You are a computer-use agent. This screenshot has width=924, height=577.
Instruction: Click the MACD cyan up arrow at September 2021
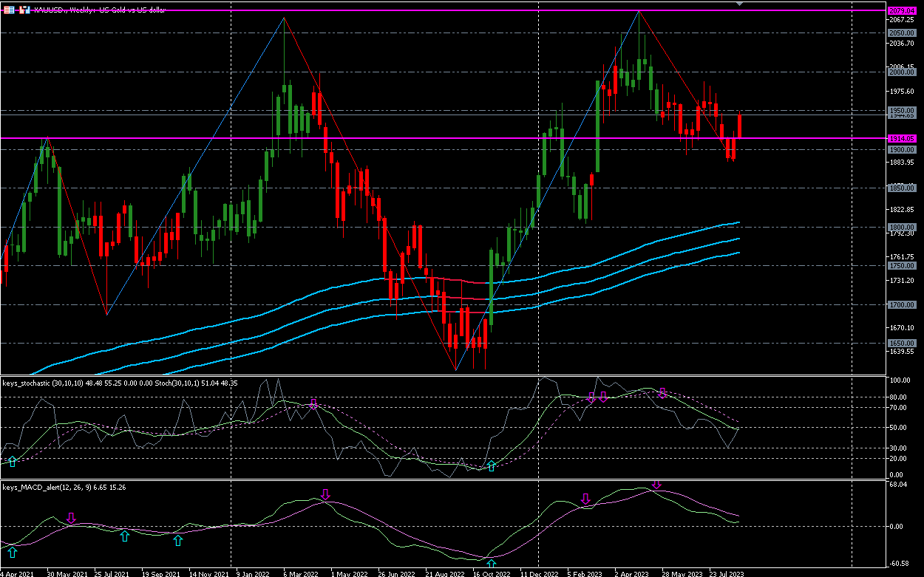[x=177, y=541]
